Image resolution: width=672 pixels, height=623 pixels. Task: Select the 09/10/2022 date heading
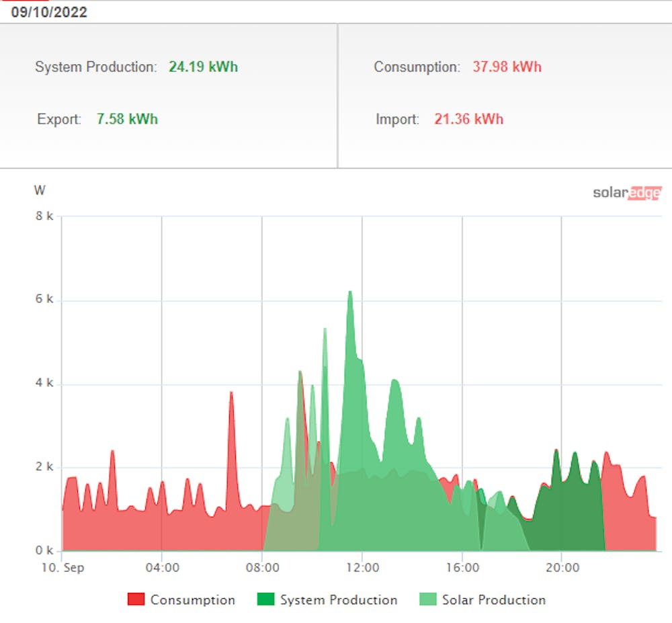(x=49, y=12)
